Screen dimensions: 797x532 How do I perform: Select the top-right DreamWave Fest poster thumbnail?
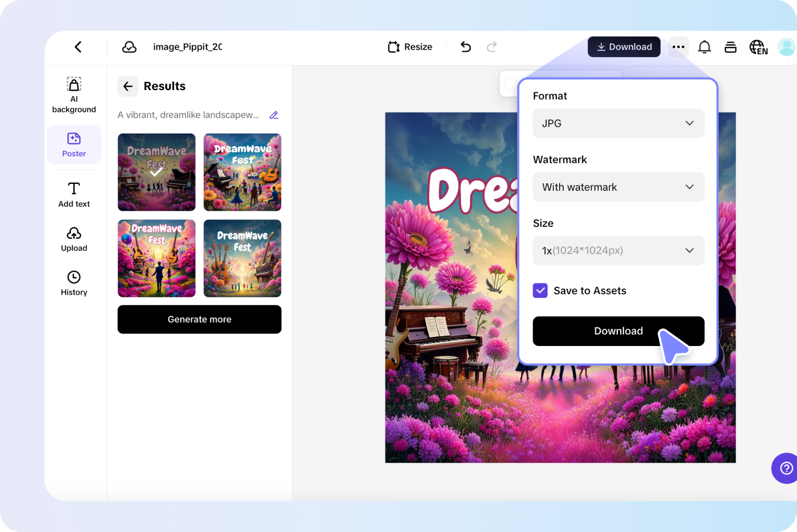click(x=242, y=172)
